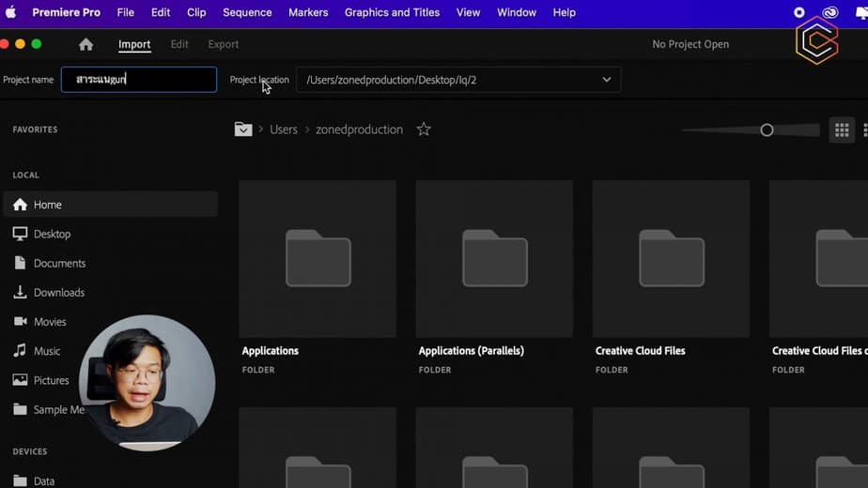Open the Clip menu
868x488 pixels.
196,12
